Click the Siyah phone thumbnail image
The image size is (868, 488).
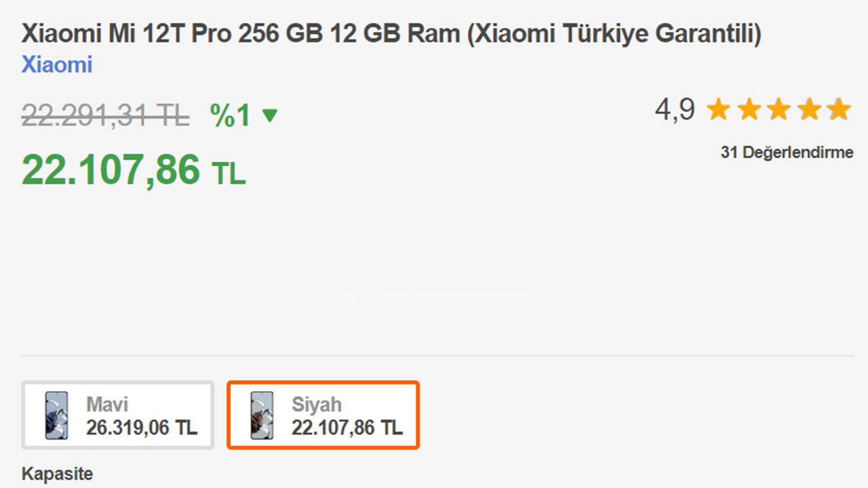262,415
